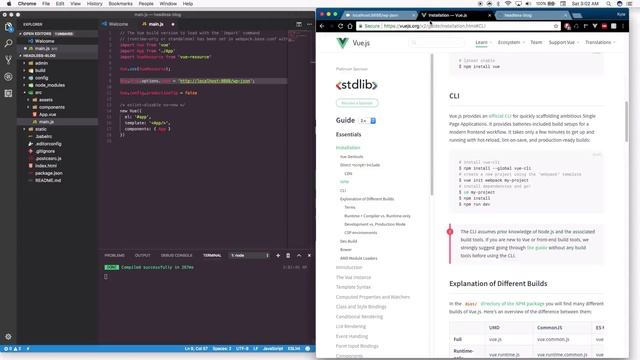
Task: Click split editor icon in VS Code
Action: click(299, 24)
